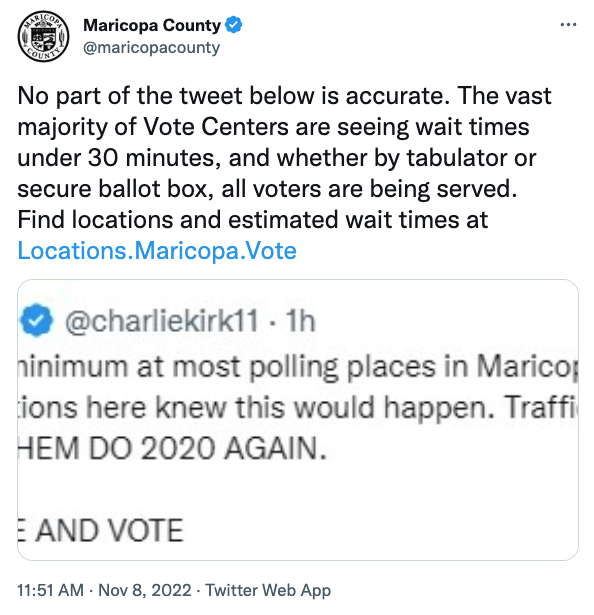Select the 1h timestamp of the quoted tweet
This screenshot has height=615, width=594.
pos(300,321)
